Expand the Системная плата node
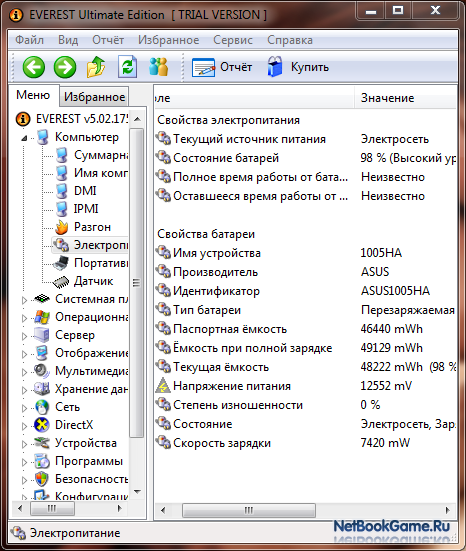 click(24, 300)
